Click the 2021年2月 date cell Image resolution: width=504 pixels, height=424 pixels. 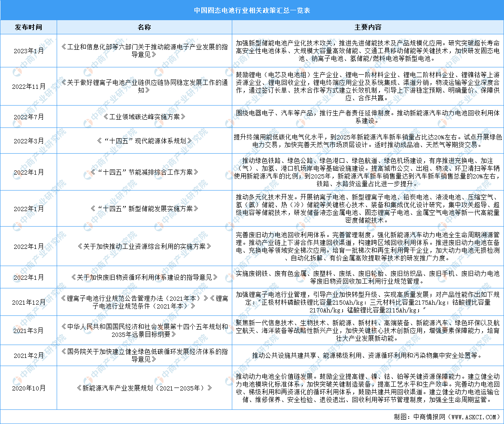[29, 356]
